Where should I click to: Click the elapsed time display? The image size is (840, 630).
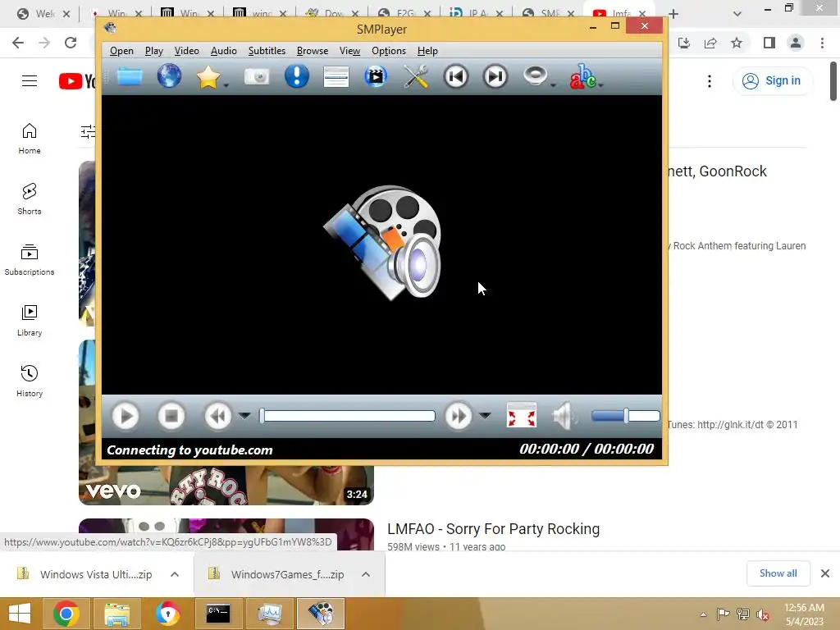tap(587, 449)
